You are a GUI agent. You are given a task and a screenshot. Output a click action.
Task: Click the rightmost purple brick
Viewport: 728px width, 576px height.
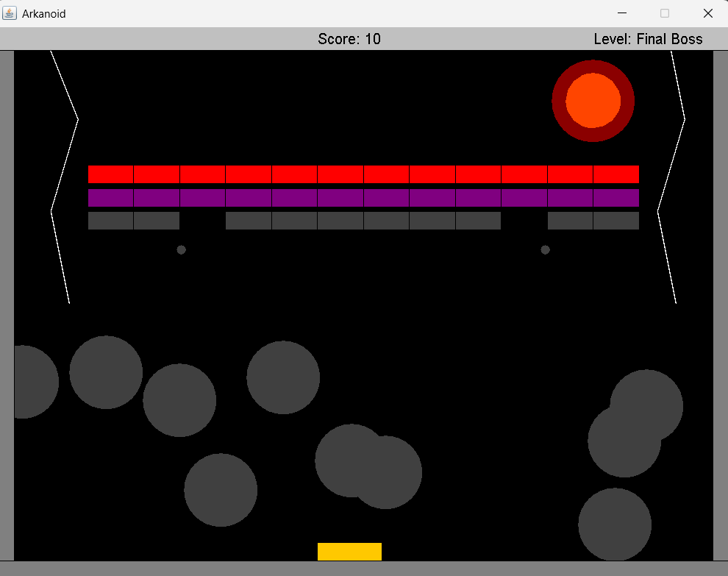tap(616, 198)
